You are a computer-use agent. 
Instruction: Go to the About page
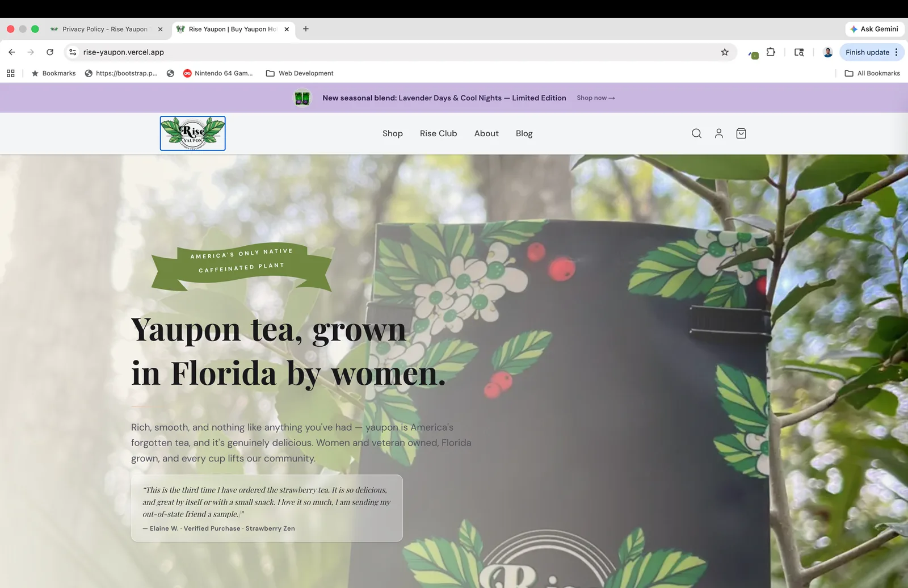point(486,133)
